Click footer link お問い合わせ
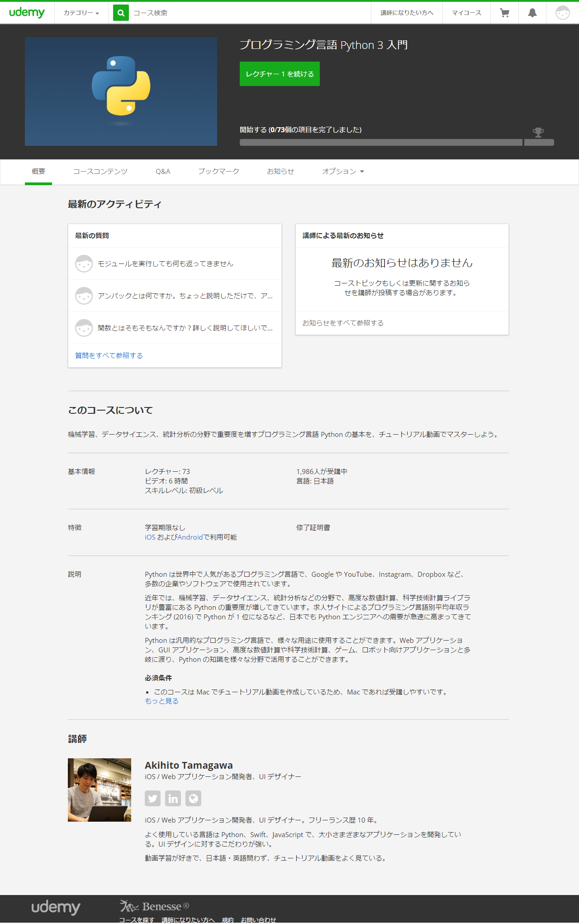 (258, 920)
